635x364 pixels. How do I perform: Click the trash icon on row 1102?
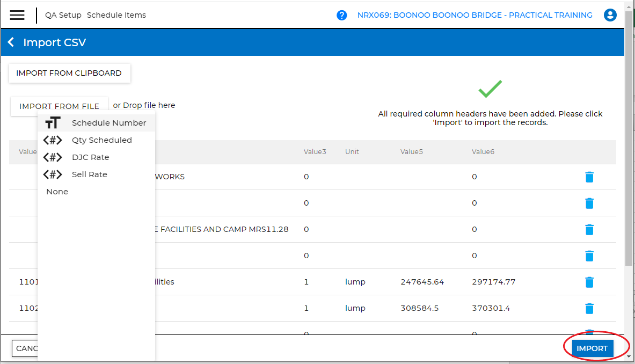pyautogui.click(x=589, y=308)
